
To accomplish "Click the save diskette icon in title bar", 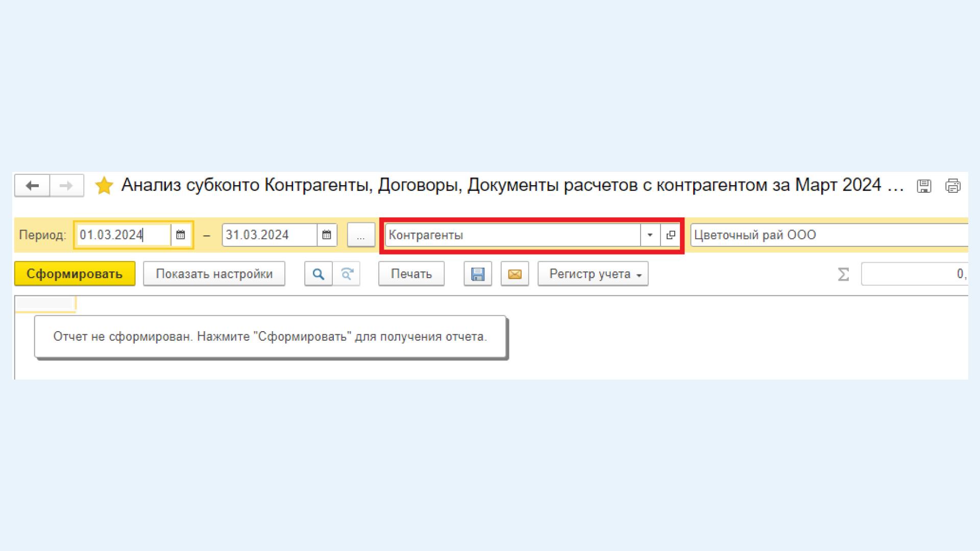I will tap(924, 186).
